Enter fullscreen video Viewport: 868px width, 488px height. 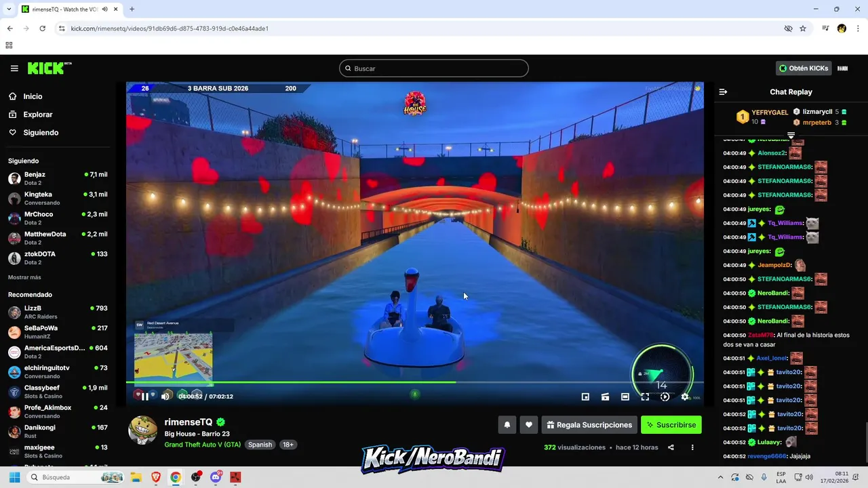pos(645,397)
